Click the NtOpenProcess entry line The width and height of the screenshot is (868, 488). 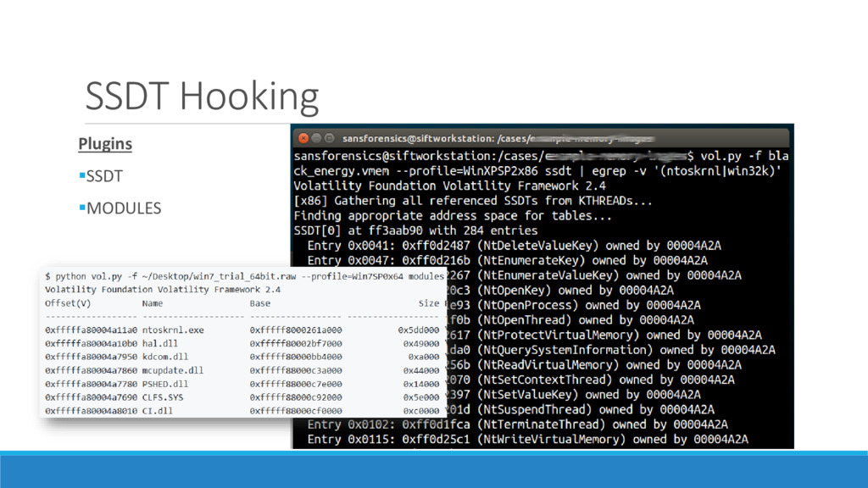coord(574,305)
